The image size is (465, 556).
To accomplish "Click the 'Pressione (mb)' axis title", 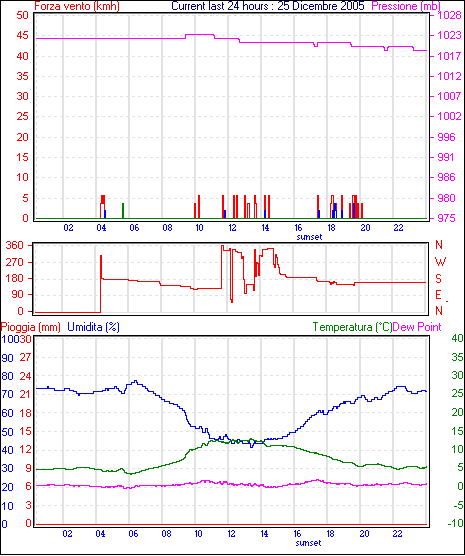I will pos(406,6).
